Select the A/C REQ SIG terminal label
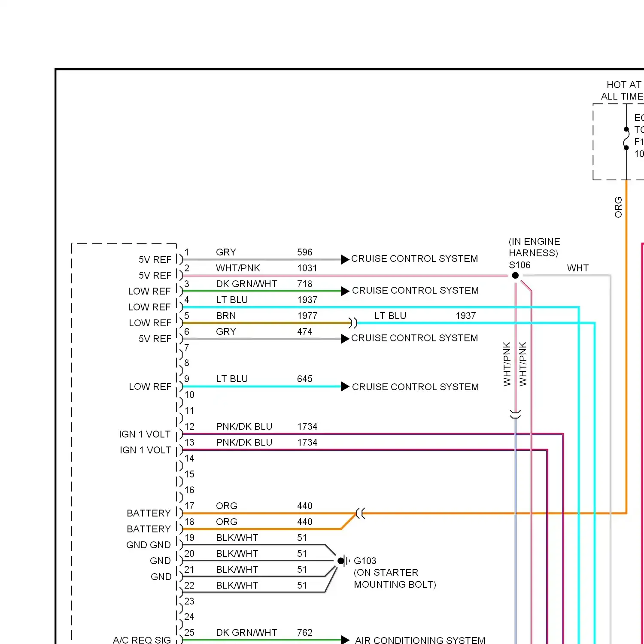The height and width of the screenshot is (644, 644). point(142,640)
